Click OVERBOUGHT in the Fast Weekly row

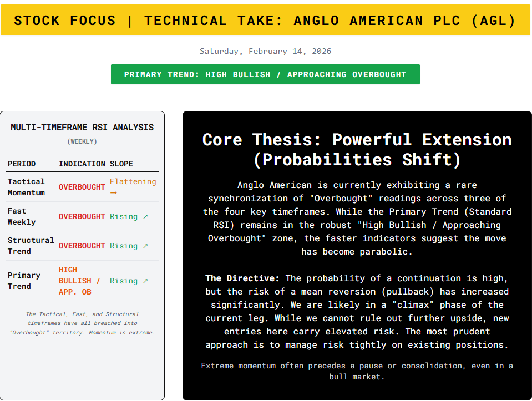point(82,216)
